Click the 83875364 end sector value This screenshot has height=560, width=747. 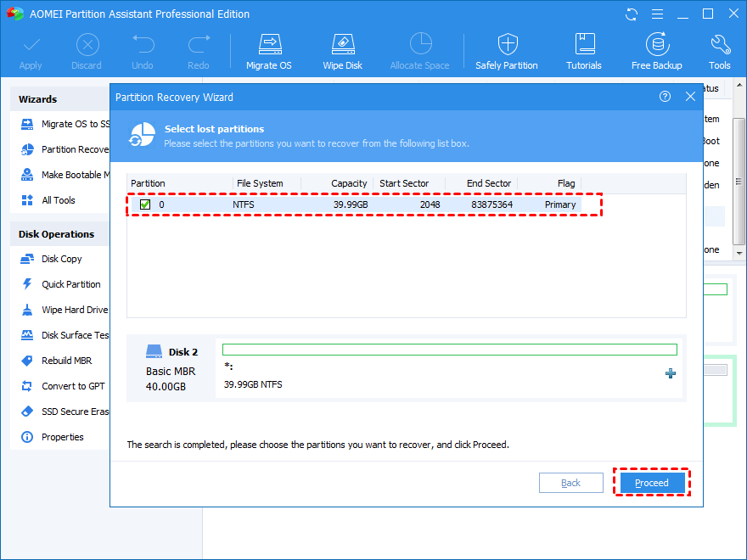(492, 204)
